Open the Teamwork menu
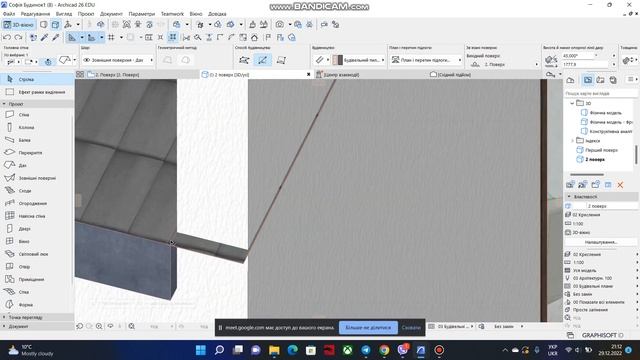The image size is (640, 360). pos(172,14)
